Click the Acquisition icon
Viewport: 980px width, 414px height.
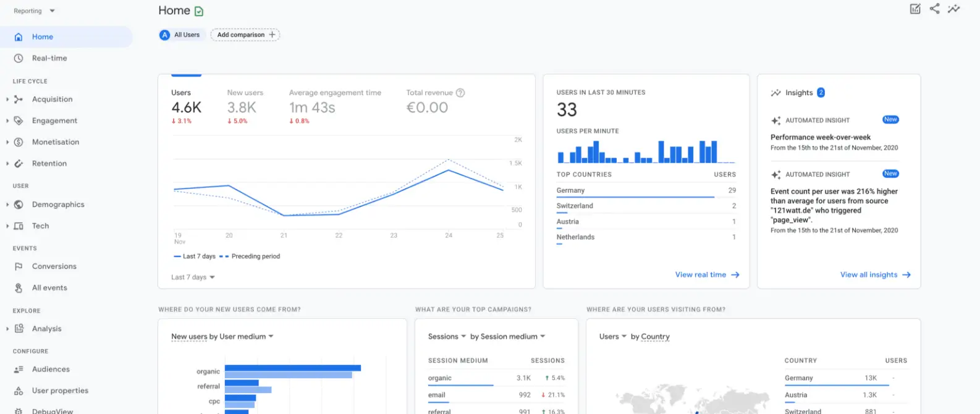(x=19, y=99)
